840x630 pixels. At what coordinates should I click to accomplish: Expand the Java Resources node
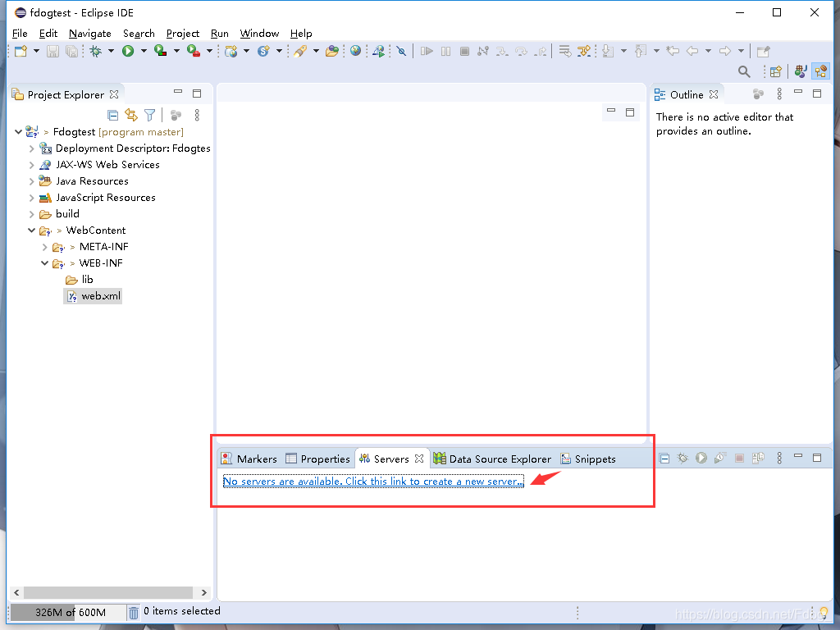32,181
